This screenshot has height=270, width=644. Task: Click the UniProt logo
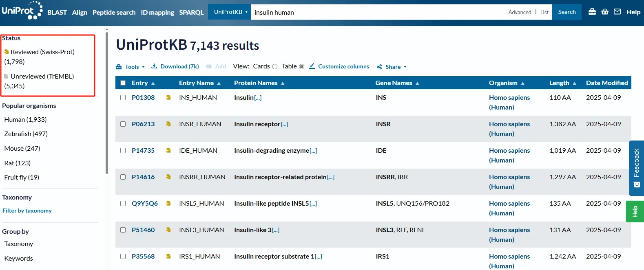pyautogui.click(x=22, y=11)
